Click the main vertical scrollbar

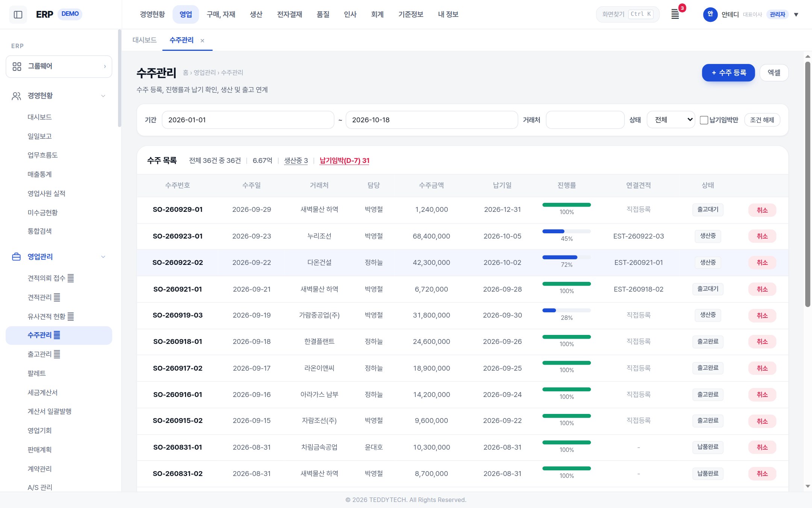click(x=807, y=184)
